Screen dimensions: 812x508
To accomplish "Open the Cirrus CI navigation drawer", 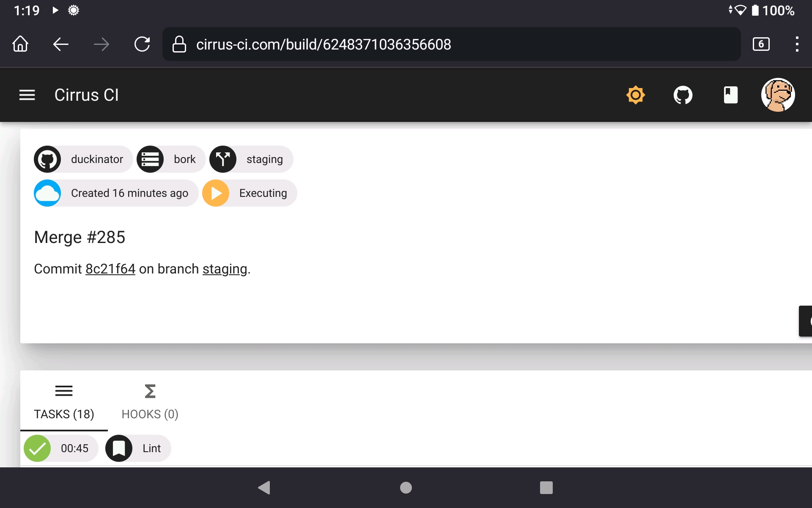I will click(x=27, y=95).
